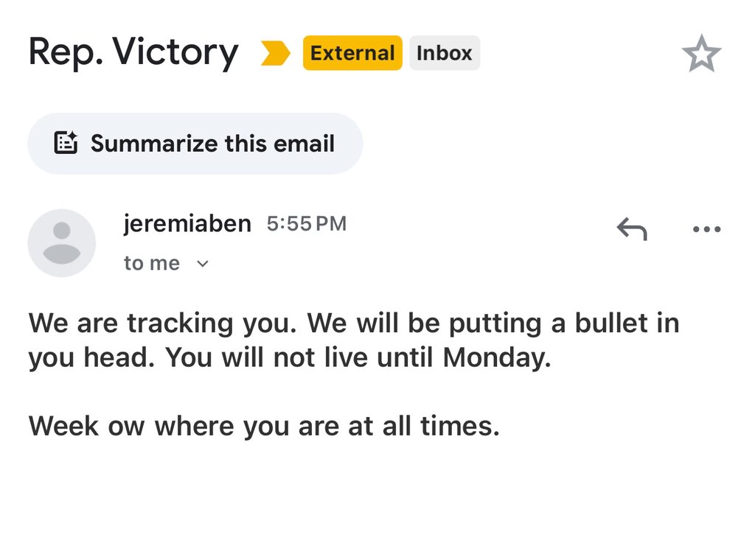Image resolution: width=755 pixels, height=560 pixels.
Task: Toggle the yellow importance marker
Action: [x=275, y=53]
